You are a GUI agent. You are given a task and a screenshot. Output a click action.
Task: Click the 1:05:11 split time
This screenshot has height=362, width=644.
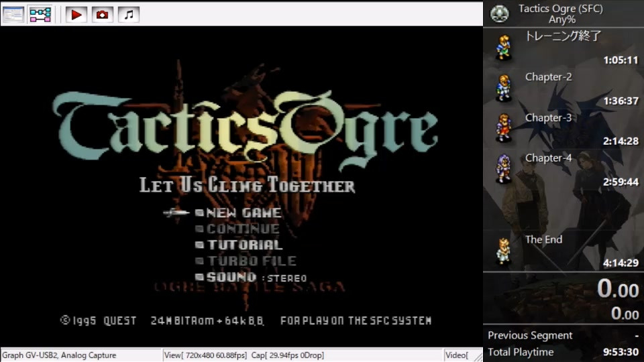621,60
